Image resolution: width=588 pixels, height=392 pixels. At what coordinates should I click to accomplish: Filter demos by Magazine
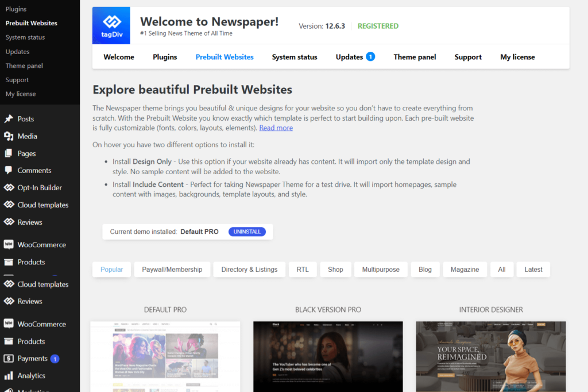[465, 270]
